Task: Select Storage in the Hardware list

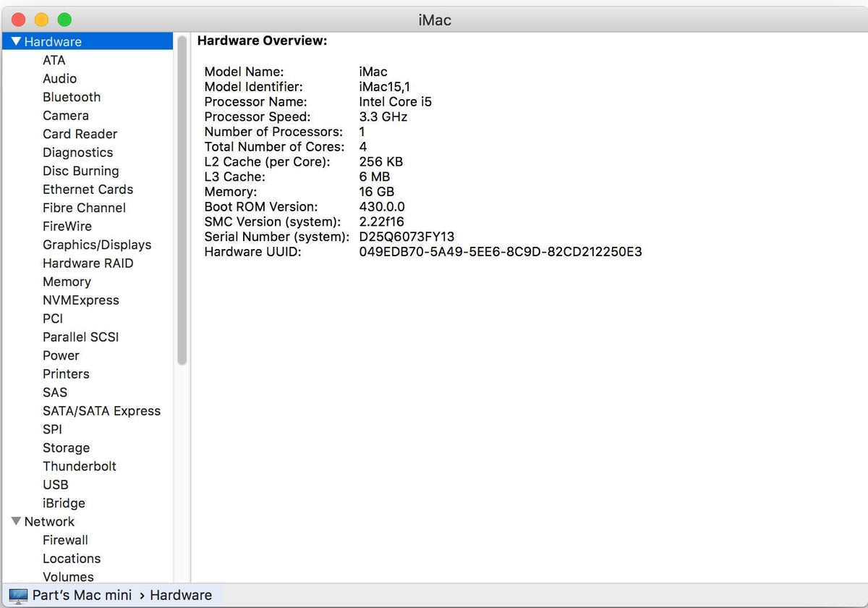Action: (x=66, y=447)
